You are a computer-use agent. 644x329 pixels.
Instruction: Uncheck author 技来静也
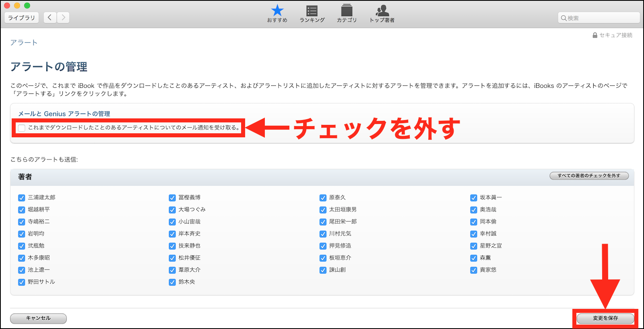(172, 246)
